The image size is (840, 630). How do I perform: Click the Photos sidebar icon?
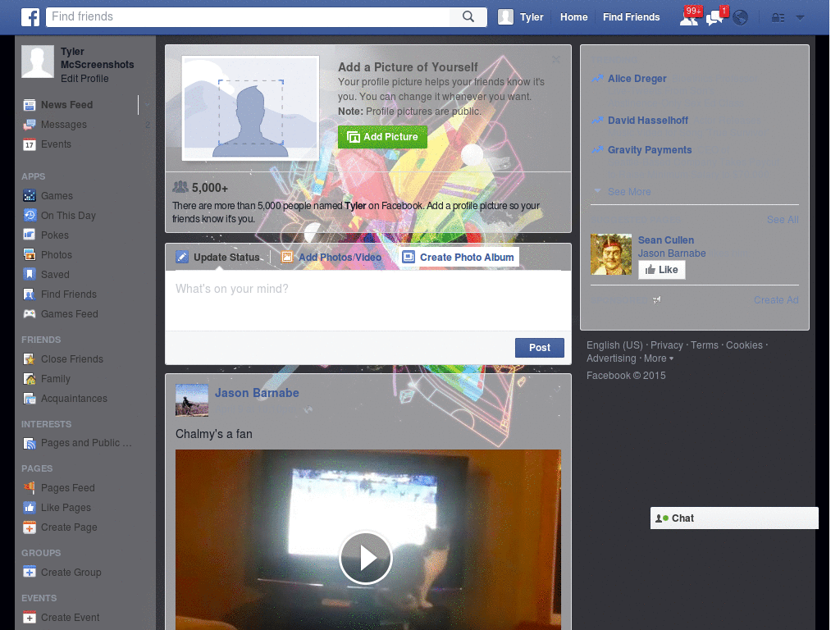[x=30, y=255]
